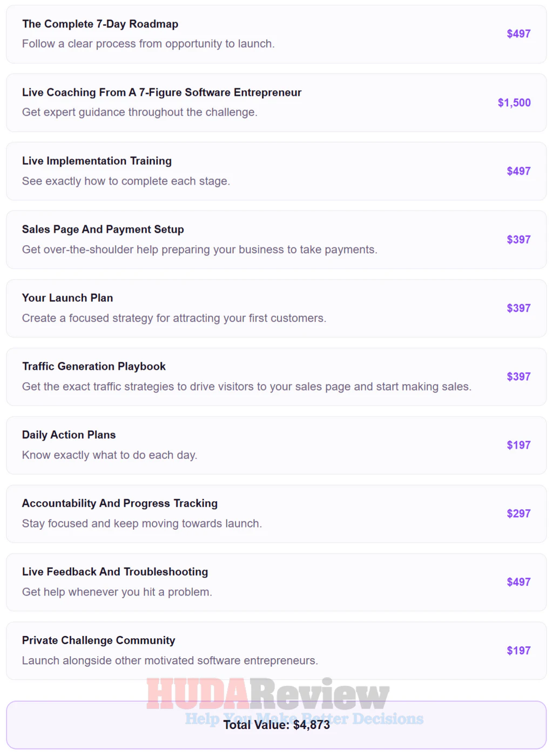Click the Live Feedback And Troubleshooting title
553x756 pixels.
(115, 572)
